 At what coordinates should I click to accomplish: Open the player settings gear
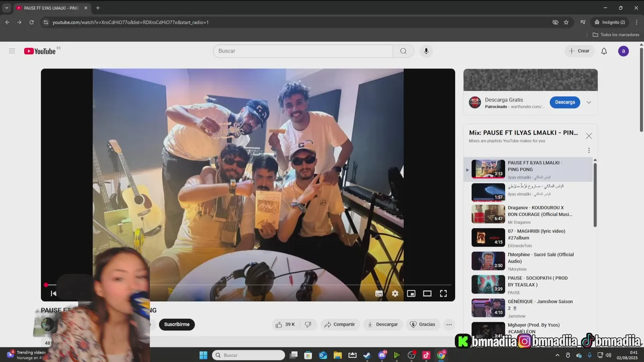coord(395,294)
